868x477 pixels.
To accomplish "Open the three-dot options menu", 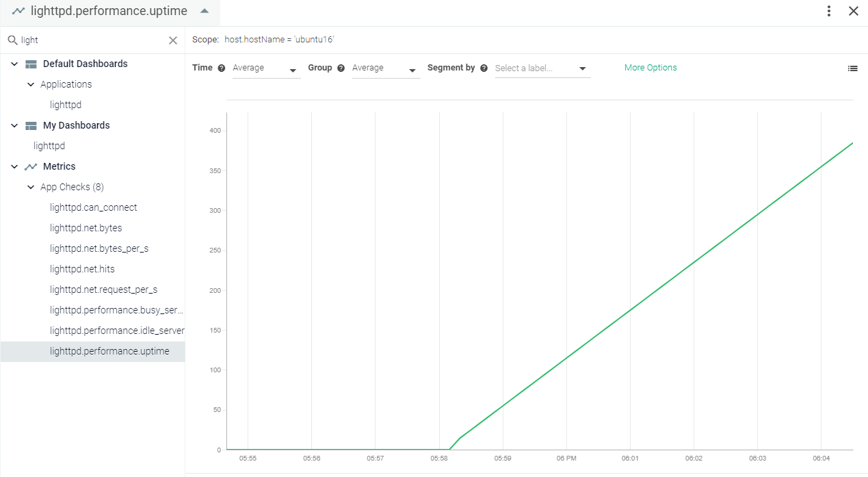I will [829, 11].
